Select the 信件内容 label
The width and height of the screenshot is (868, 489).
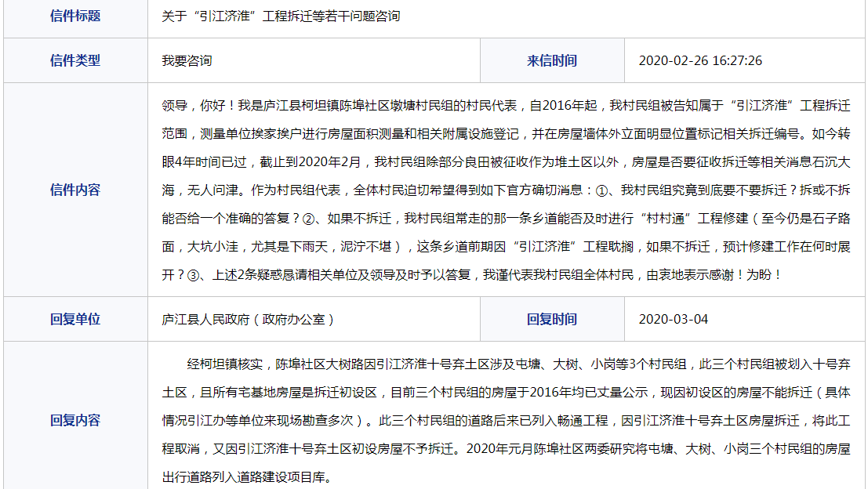[x=75, y=190]
